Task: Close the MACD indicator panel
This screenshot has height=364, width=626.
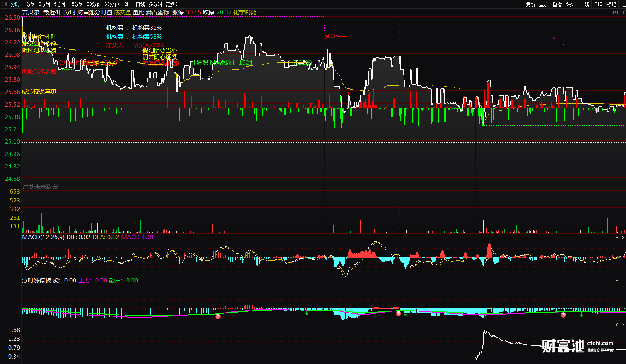Action: tap(623, 238)
